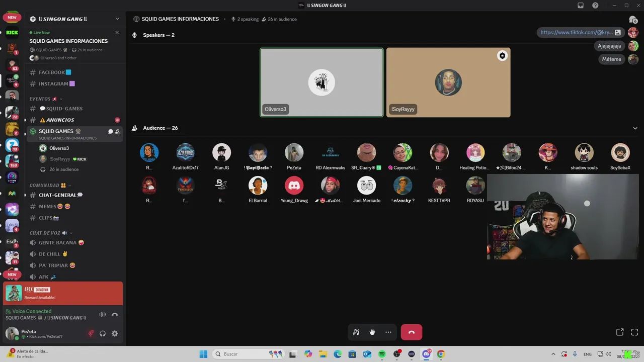Open Discord taskbar icon

[426, 354]
